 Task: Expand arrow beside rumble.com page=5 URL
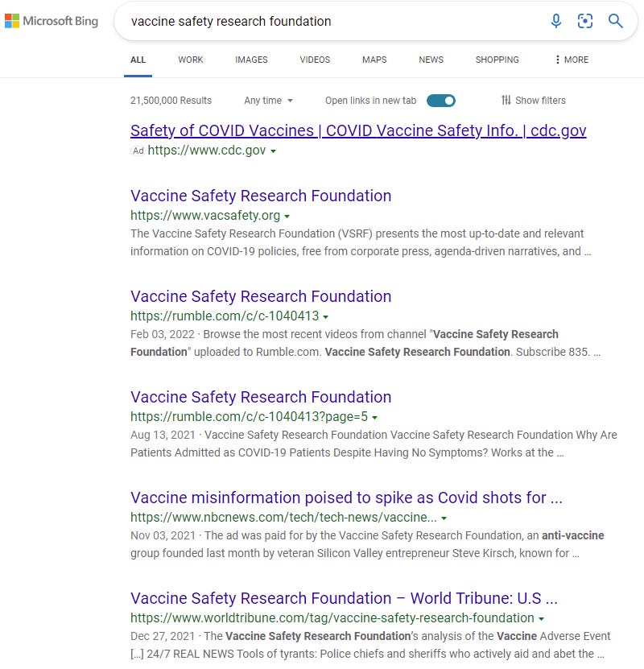(374, 418)
